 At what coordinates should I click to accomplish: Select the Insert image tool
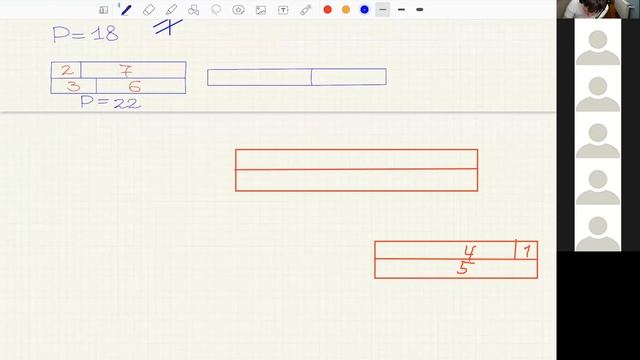pos(261,10)
